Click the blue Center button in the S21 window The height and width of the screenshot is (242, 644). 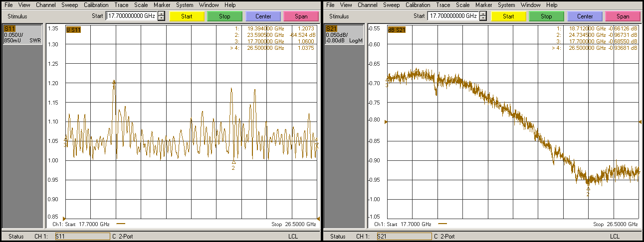pyautogui.click(x=585, y=16)
